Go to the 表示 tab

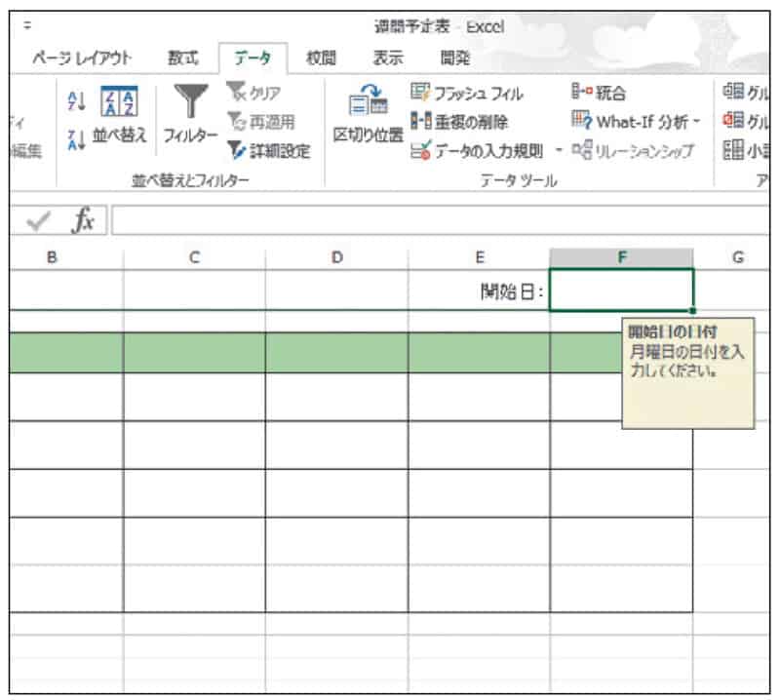[389, 58]
